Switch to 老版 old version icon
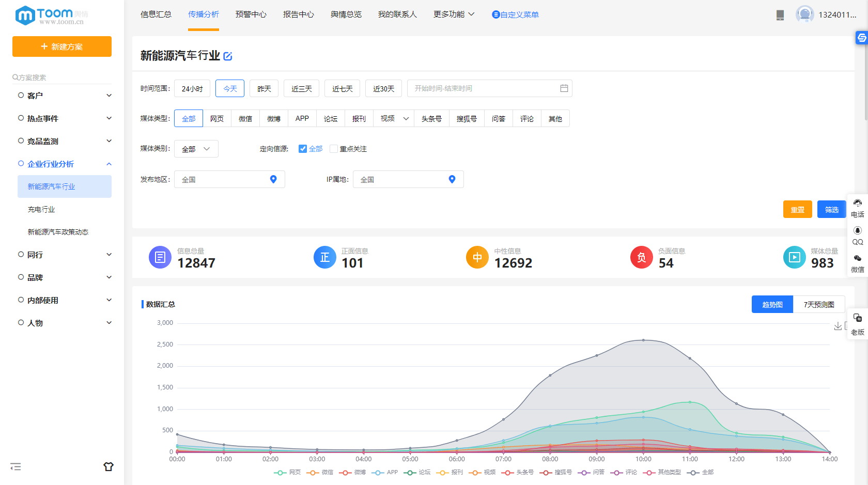Screen dimensions: 868x485 click(858, 318)
